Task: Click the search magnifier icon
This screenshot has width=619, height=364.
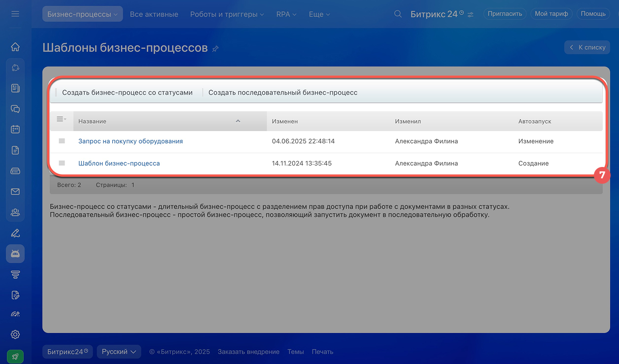Action: [398, 14]
